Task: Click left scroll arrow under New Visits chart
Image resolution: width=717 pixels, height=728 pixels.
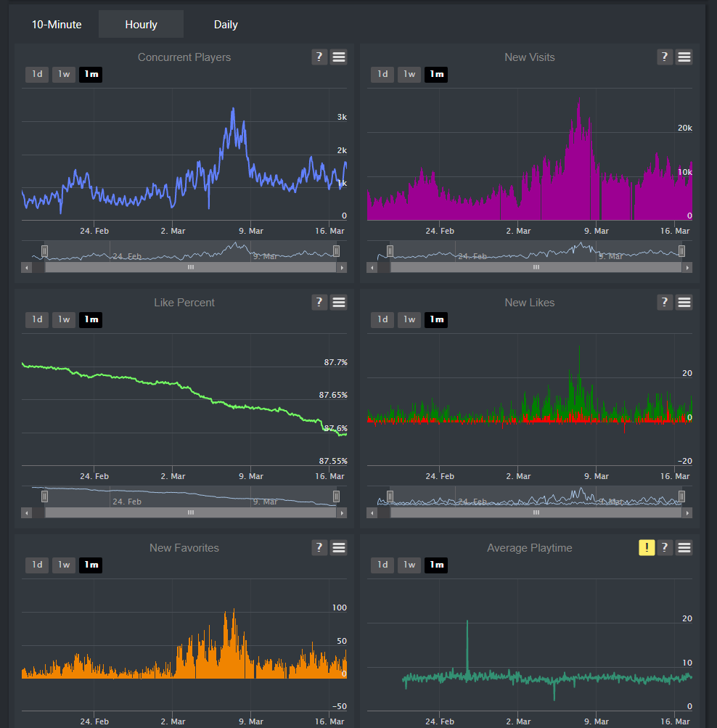Action: click(x=372, y=267)
